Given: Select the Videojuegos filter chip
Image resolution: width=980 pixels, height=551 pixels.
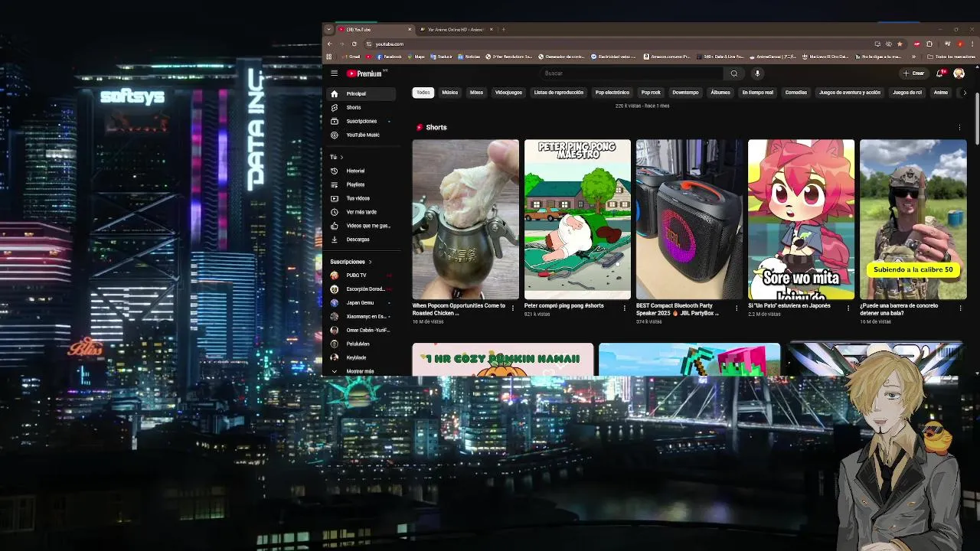Looking at the screenshot, I should coord(508,93).
